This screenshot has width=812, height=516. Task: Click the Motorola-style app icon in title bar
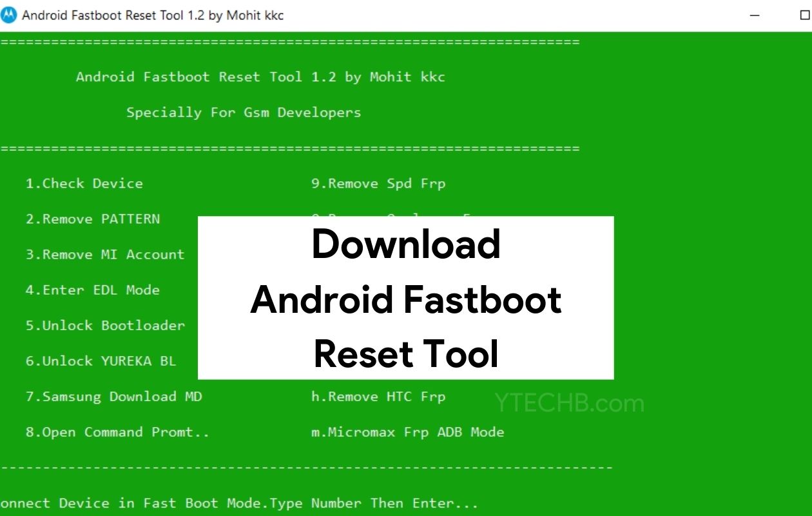pos(8,15)
